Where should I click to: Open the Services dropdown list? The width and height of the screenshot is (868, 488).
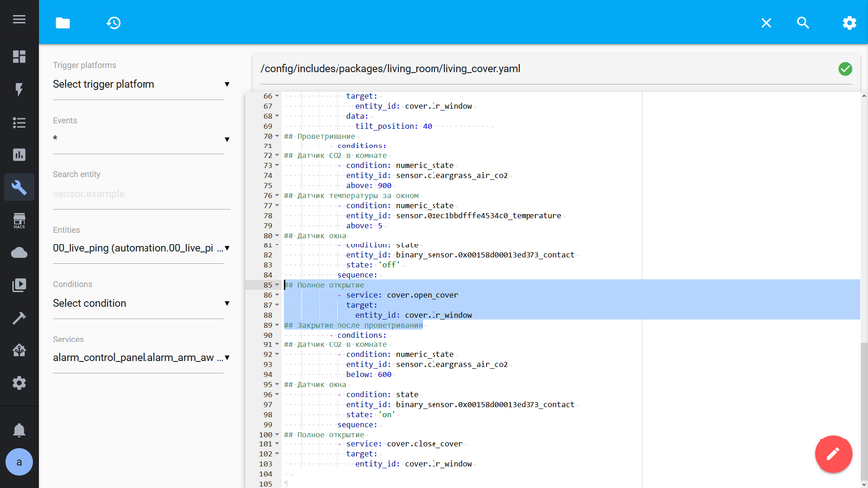[141, 358]
